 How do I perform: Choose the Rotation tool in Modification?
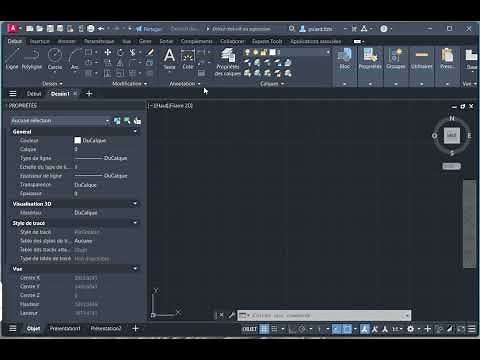(120, 52)
